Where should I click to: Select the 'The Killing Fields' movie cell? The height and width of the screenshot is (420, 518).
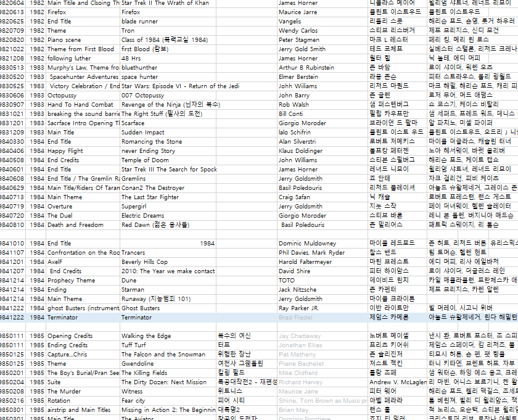pyautogui.click(x=168, y=373)
